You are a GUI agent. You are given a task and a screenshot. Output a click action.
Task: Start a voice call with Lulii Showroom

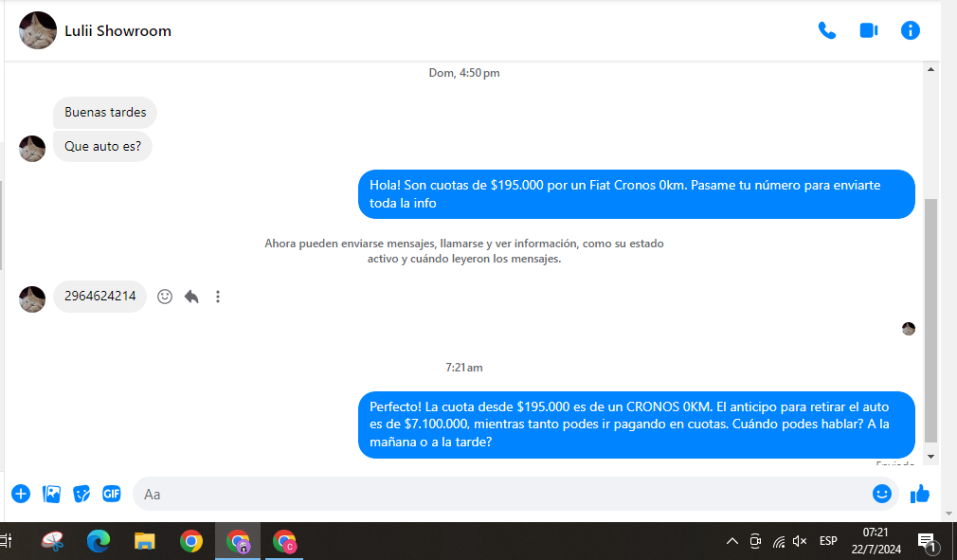[x=827, y=30]
